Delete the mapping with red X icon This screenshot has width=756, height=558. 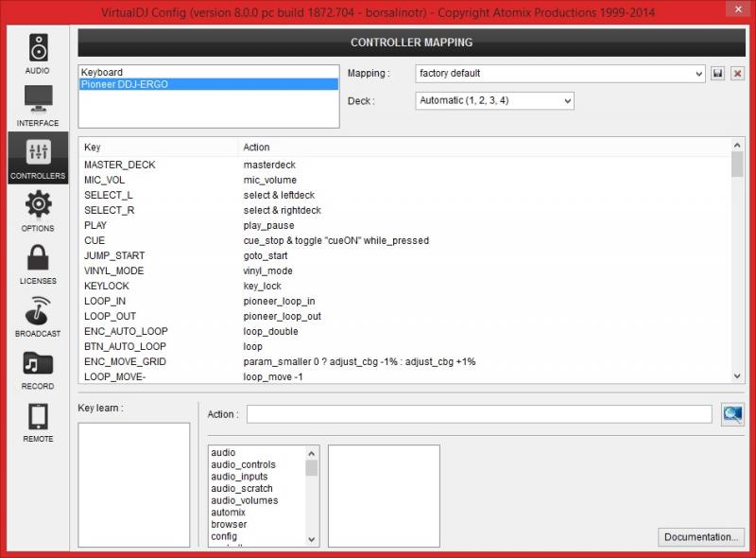point(737,74)
